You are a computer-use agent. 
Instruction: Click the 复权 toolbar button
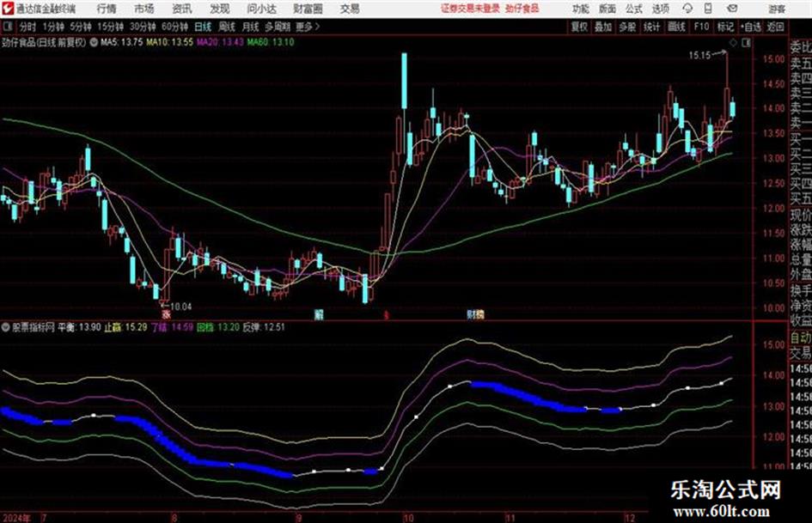point(579,27)
